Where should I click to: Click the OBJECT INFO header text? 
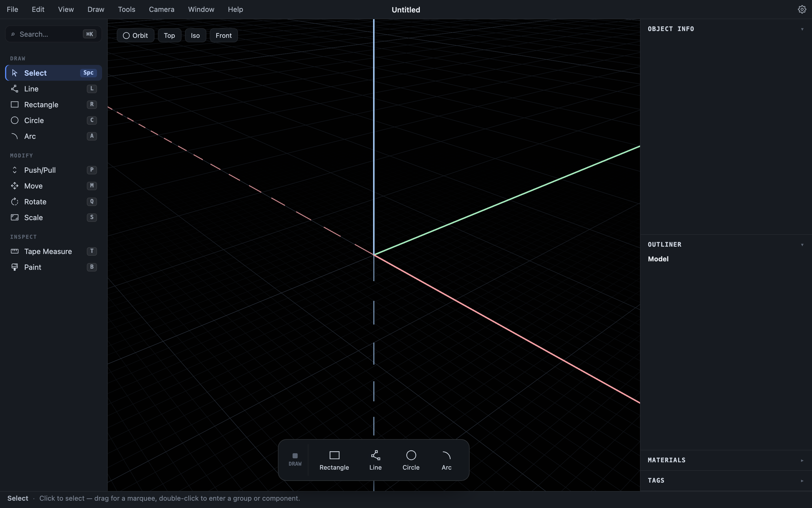[671, 29]
